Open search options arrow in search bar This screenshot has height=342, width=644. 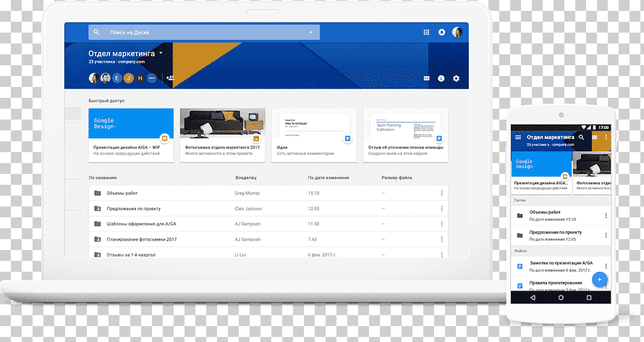point(311,32)
